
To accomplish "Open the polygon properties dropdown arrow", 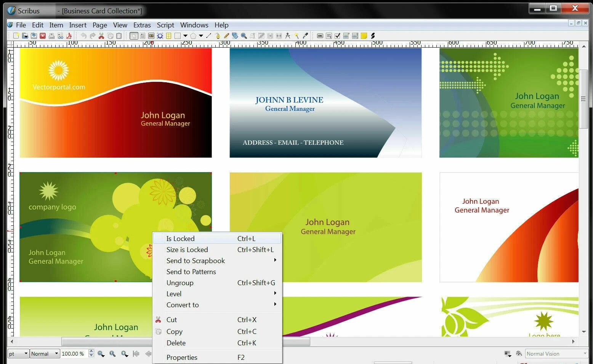I will (201, 36).
